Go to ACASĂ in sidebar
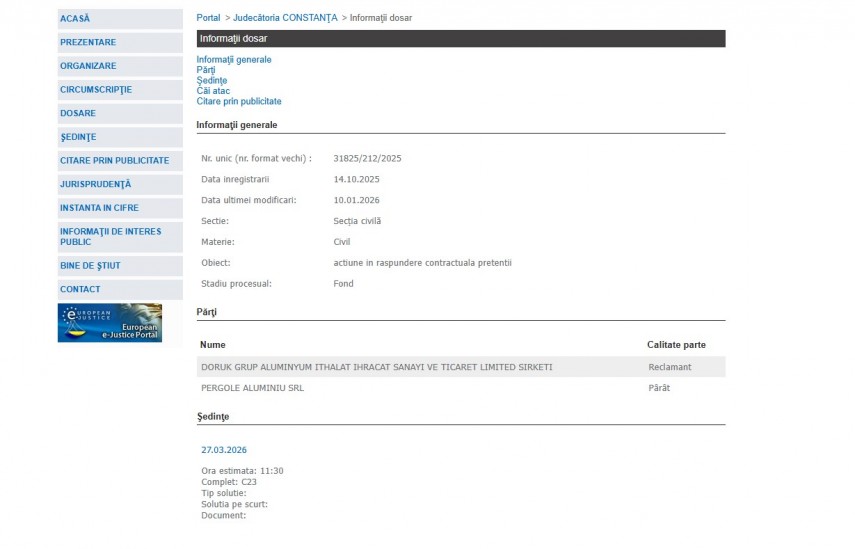 (x=75, y=19)
